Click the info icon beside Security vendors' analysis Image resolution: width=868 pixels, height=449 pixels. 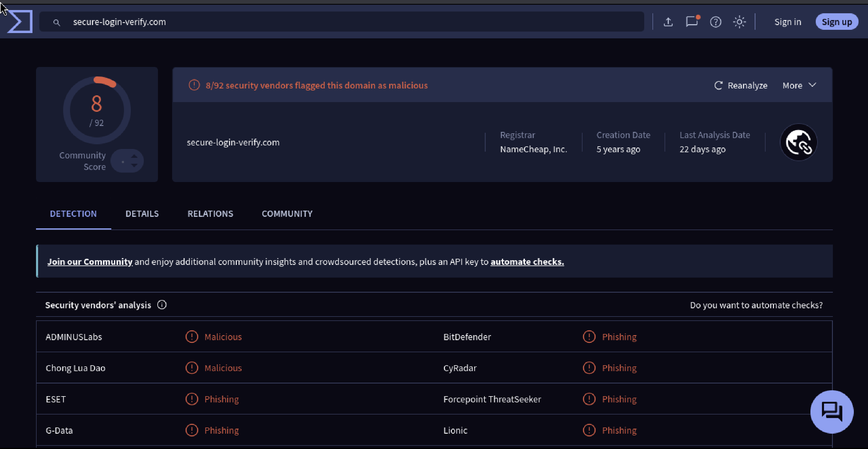[162, 305]
